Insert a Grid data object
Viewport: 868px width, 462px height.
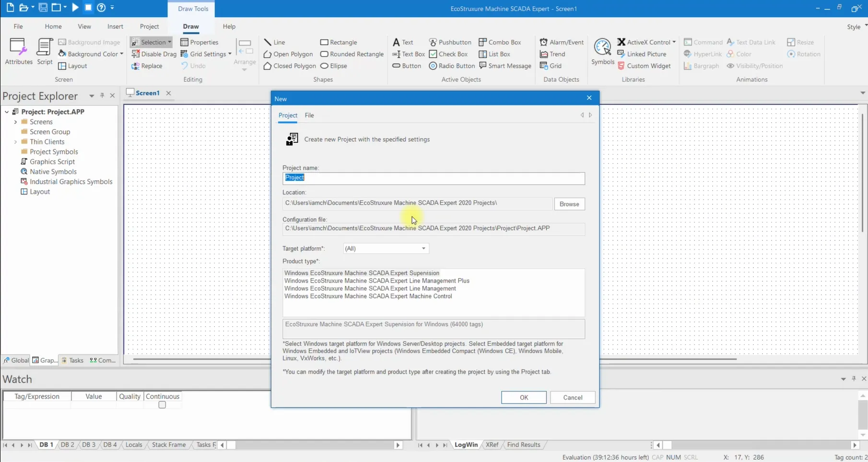551,66
